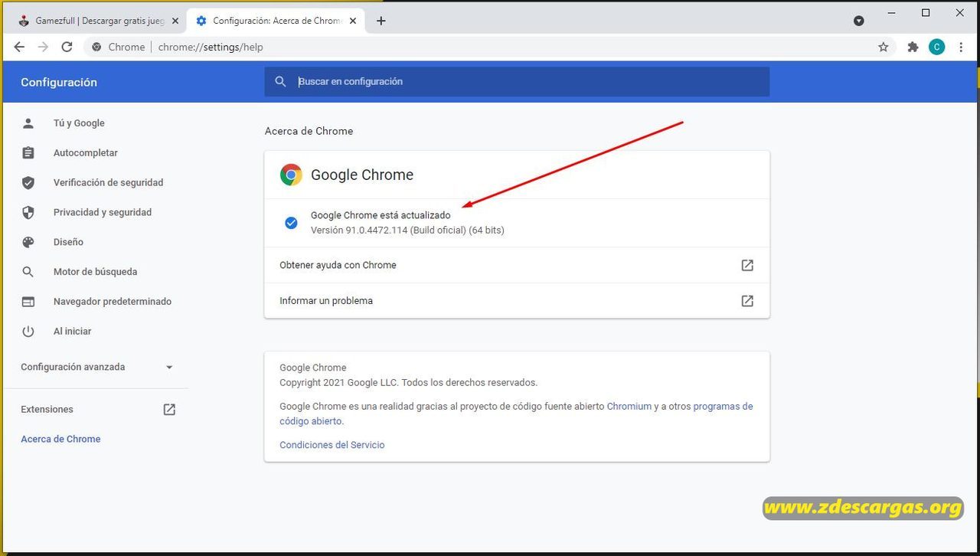Click the Informar un problema row
Screen dimensions: 980x556
517,301
